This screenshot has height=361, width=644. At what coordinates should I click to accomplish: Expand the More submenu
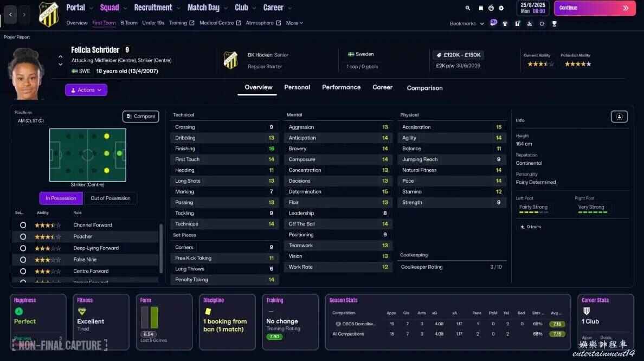(x=294, y=23)
